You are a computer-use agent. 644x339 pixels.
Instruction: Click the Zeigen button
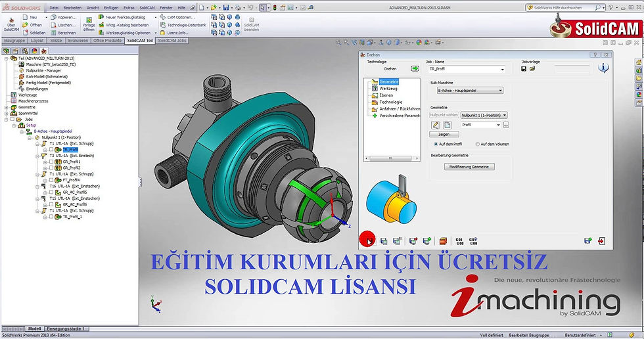[444, 134]
